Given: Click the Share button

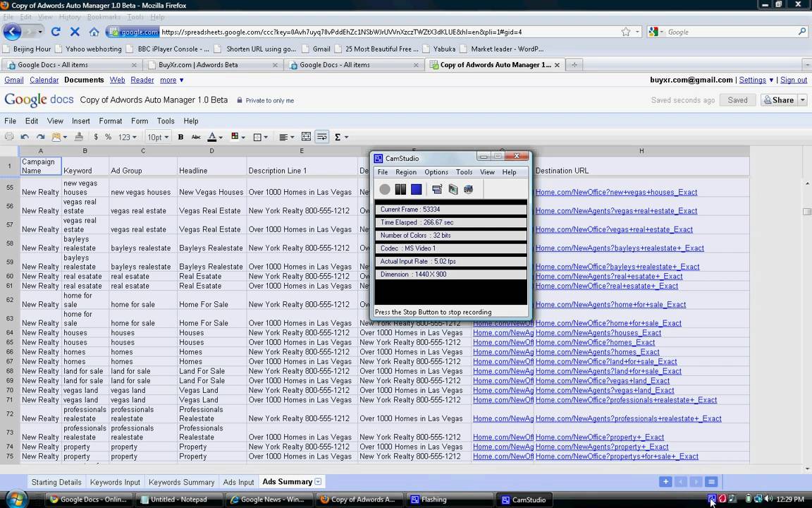Looking at the screenshot, I should tap(778, 100).
